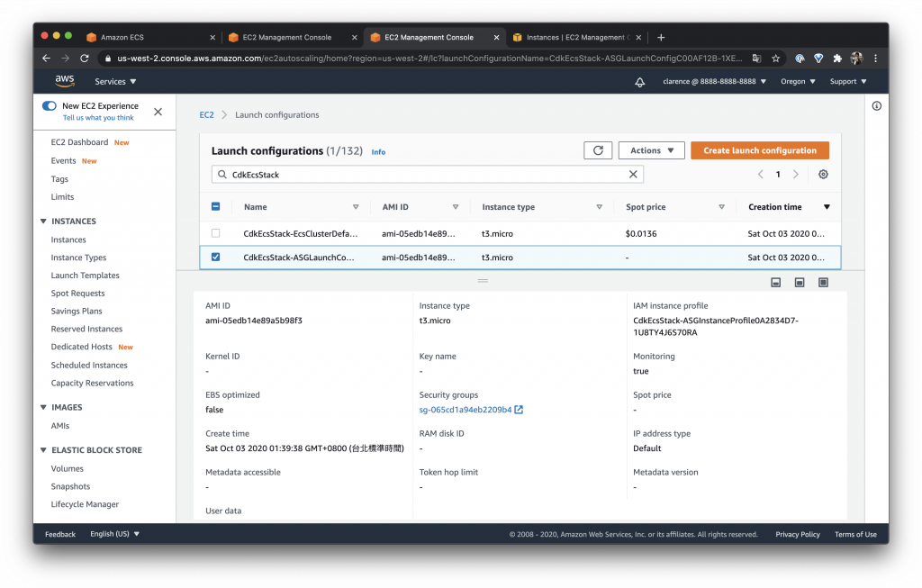922x588 pixels.
Task: Open Terms of Use link
Action: click(x=855, y=535)
